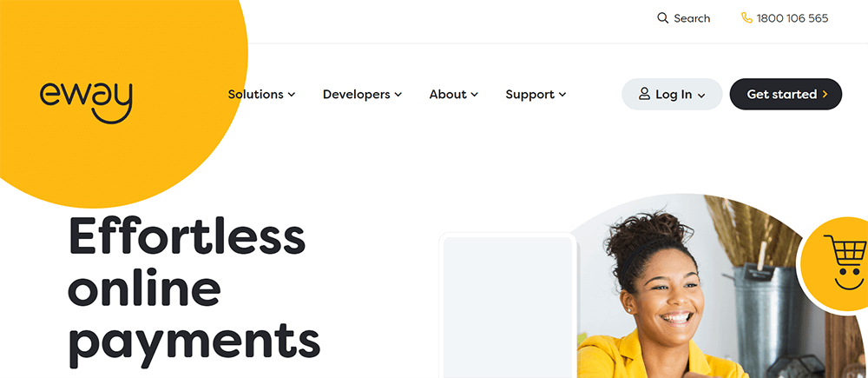
Task: Click the user profile icon in Log In
Action: tap(644, 94)
